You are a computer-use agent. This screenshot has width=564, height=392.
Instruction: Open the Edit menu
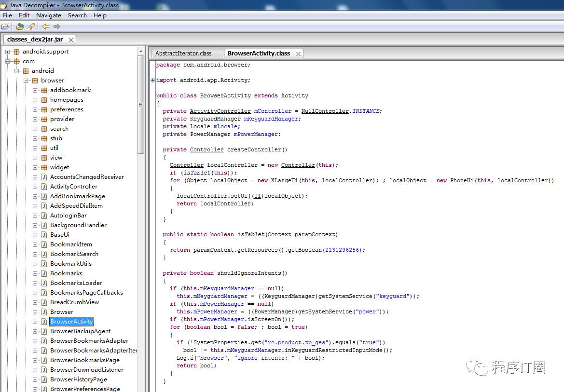coord(24,15)
